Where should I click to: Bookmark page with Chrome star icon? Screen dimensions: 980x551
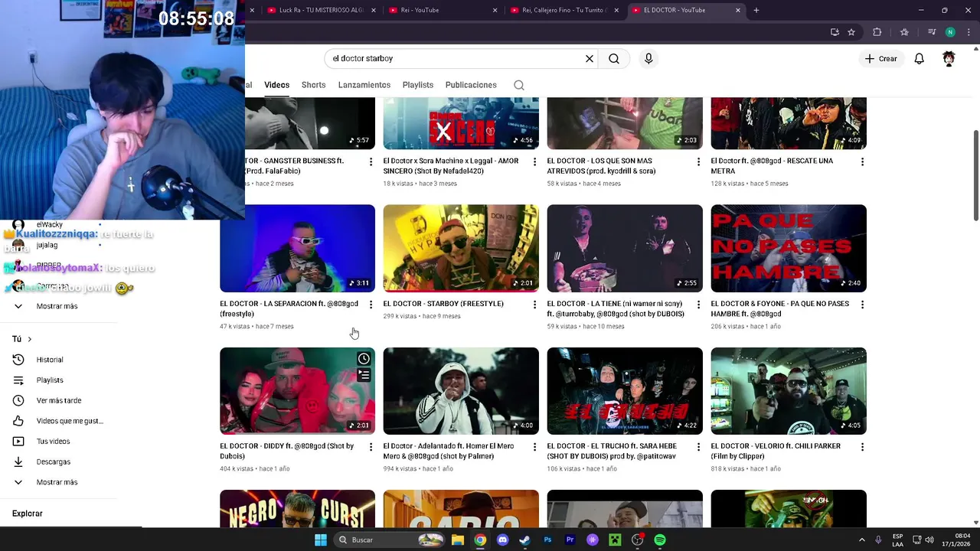tap(851, 32)
